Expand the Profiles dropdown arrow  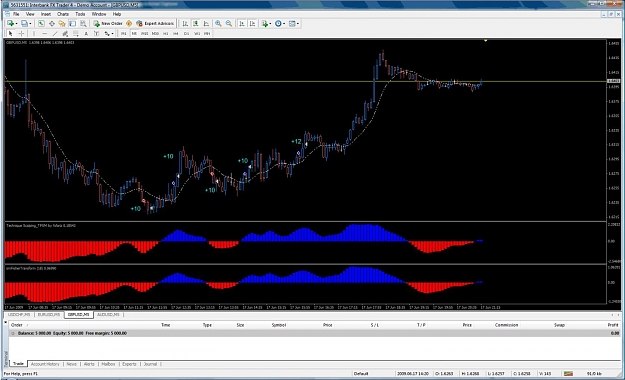(30, 24)
